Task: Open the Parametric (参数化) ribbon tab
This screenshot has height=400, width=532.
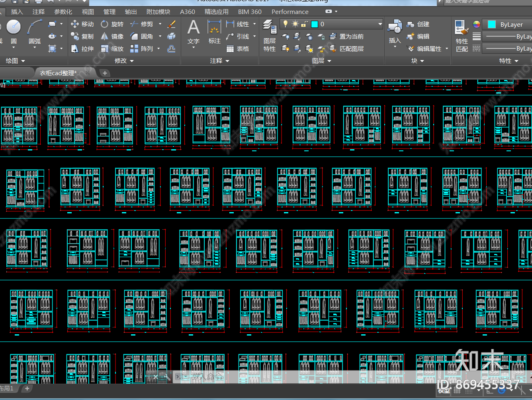Action: [x=63, y=12]
